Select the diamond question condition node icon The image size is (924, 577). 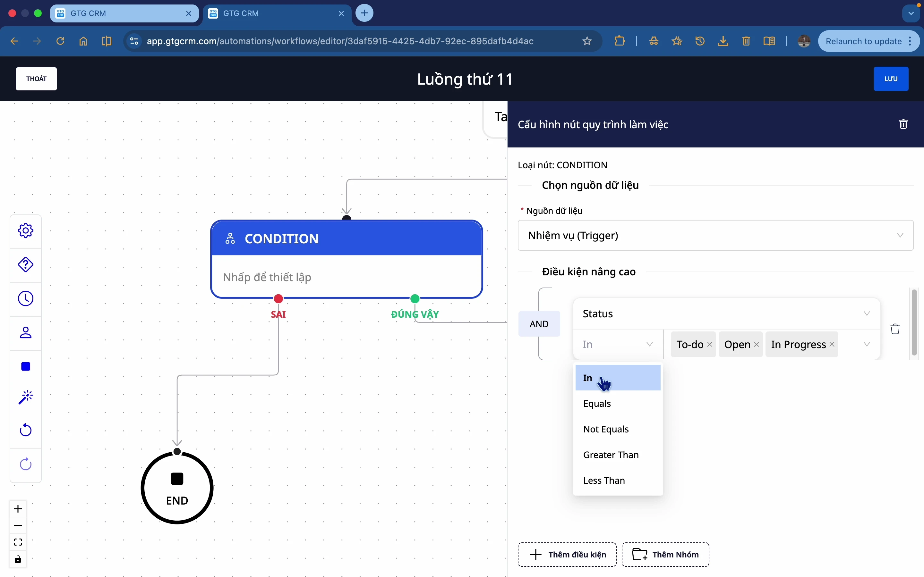pyautogui.click(x=26, y=264)
